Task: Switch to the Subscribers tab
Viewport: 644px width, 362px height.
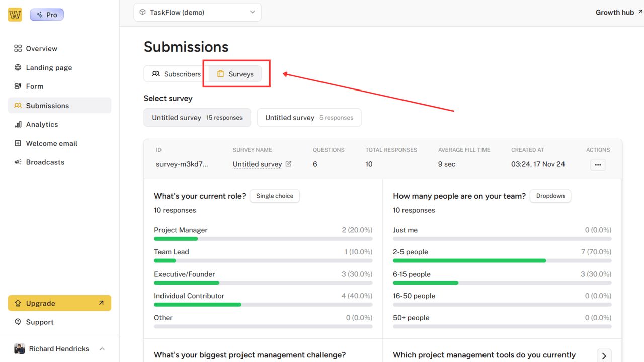Action: click(177, 74)
